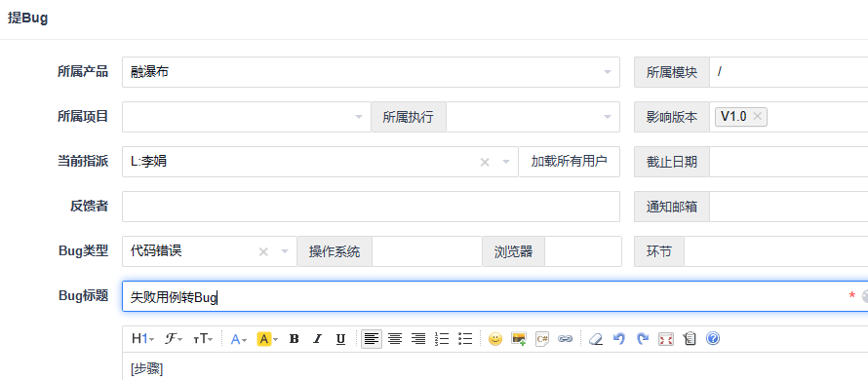Open the Bug类型 dropdown arrow
Image resolution: width=868 pixels, height=380 pixels.
(x=285, y=251)
